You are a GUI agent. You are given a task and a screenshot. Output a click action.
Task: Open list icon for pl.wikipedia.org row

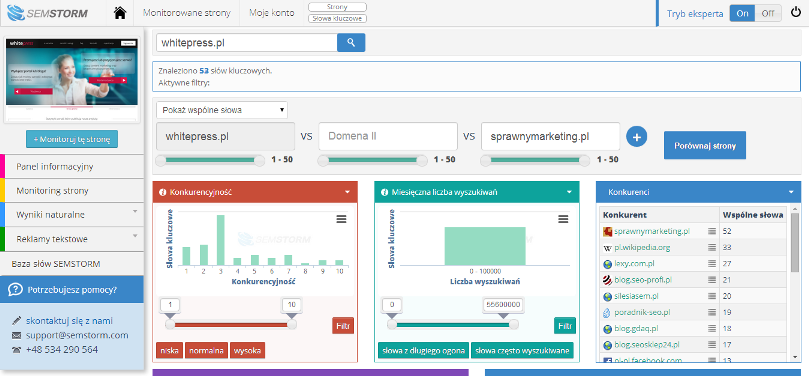coord(712,248)
